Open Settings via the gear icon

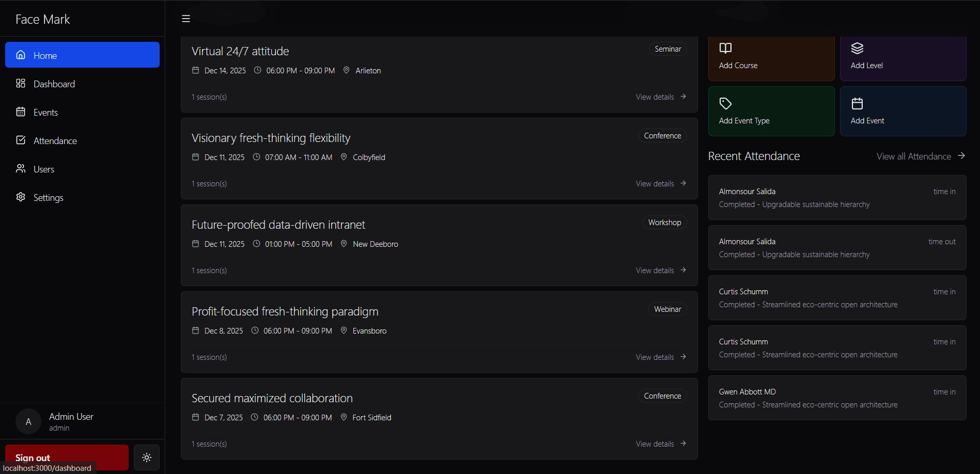click(x=21, y=197)
